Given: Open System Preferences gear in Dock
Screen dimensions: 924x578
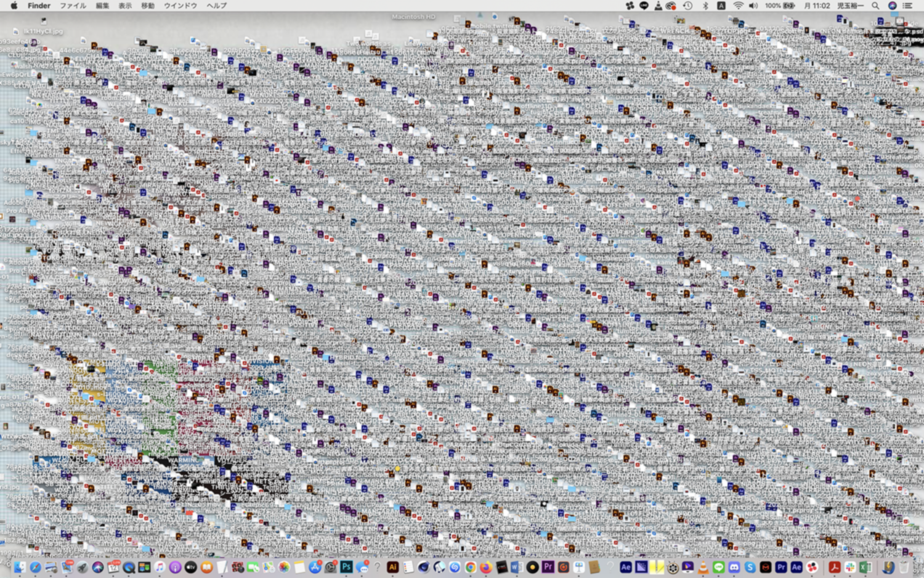Looking at the screenshot, I should point(331,567).
